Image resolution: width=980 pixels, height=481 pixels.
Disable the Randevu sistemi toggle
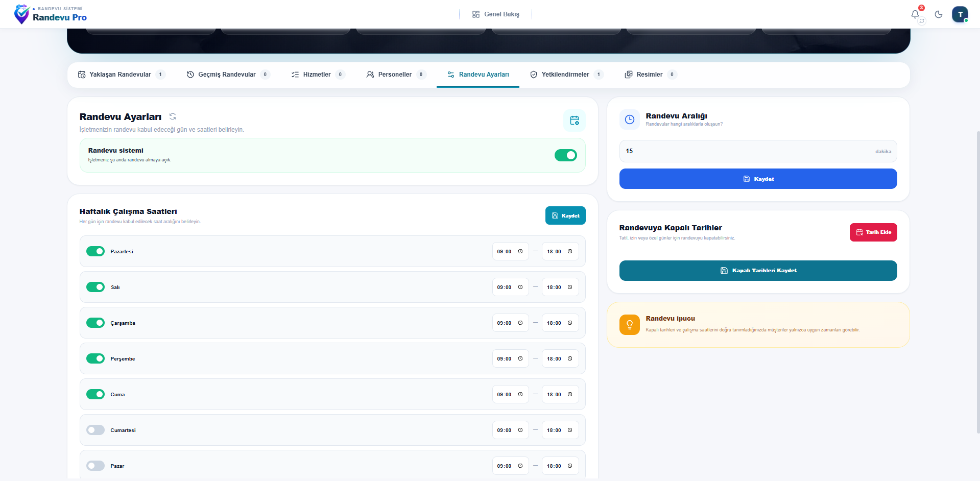[566, 155]
